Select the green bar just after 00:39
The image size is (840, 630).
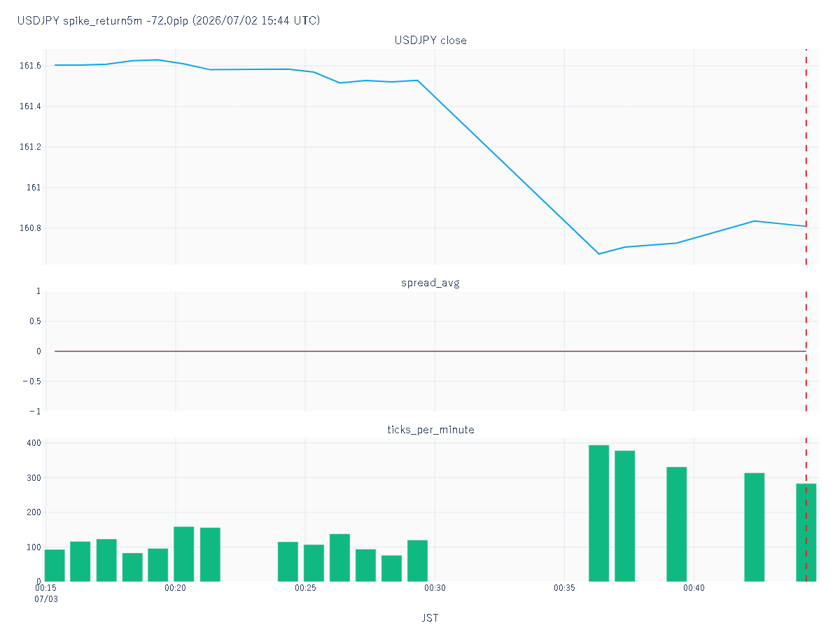(x=676, y=524)
